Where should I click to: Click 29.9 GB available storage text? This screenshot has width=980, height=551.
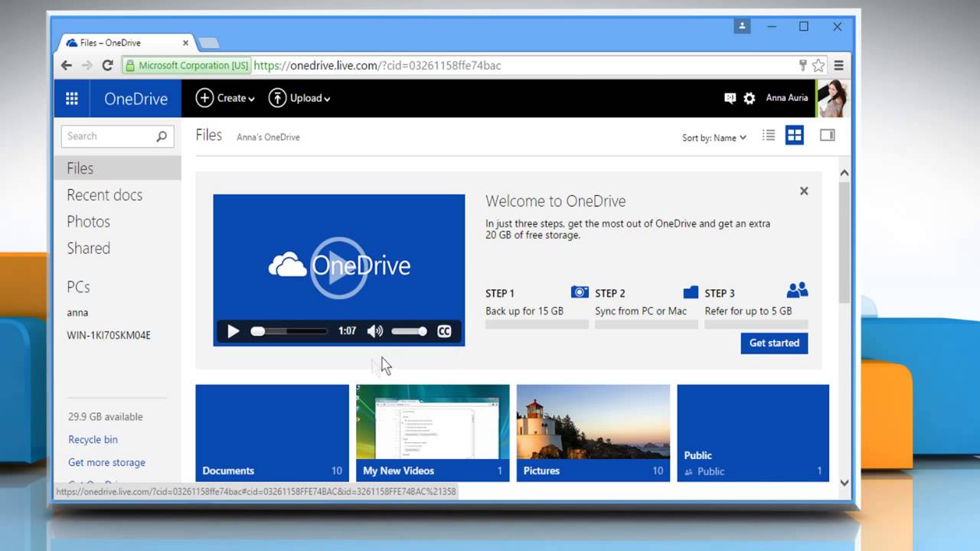point(106,417)
